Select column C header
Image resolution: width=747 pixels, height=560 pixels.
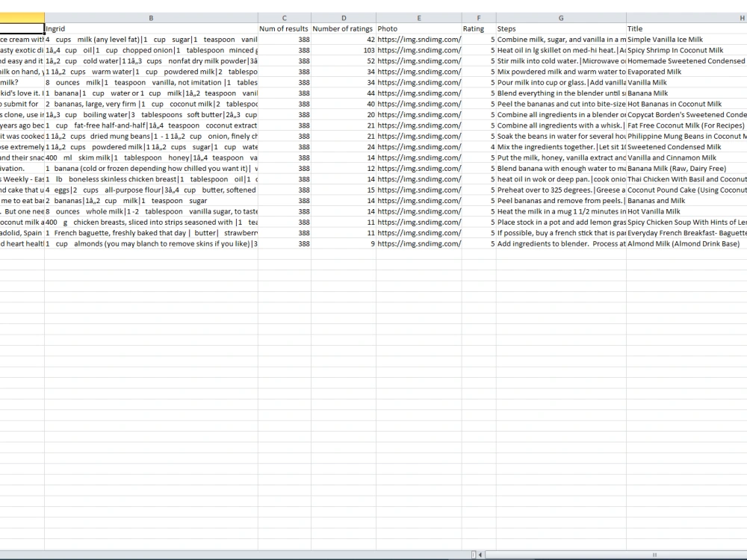[x=285, y=18]
